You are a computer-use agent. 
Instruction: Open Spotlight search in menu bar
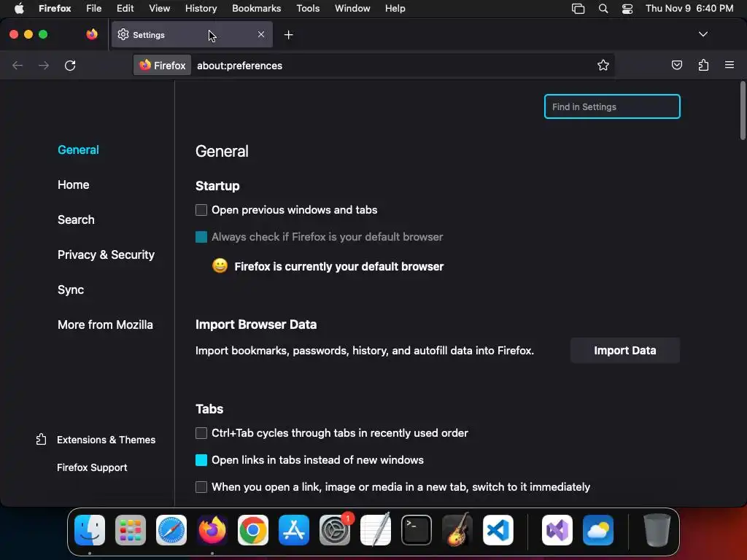pos(603,8)
